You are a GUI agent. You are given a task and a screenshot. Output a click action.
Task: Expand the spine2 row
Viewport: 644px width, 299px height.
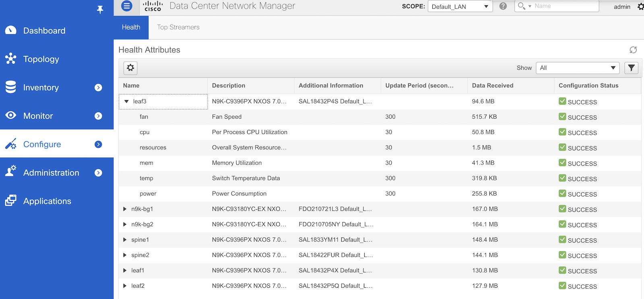tap(125, 255)
